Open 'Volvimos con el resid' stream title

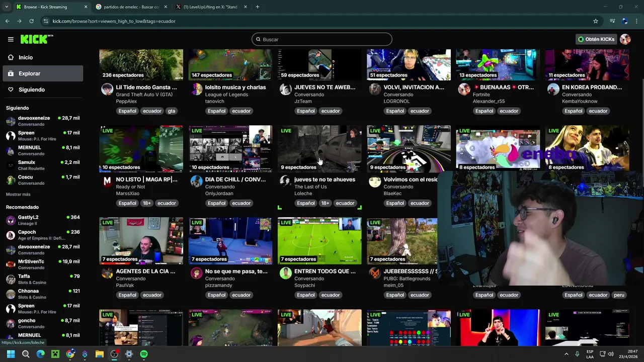[x=411, y=179]
